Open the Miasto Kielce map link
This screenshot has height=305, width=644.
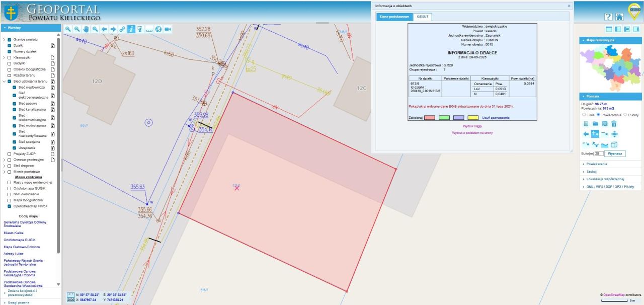(14, 233)
